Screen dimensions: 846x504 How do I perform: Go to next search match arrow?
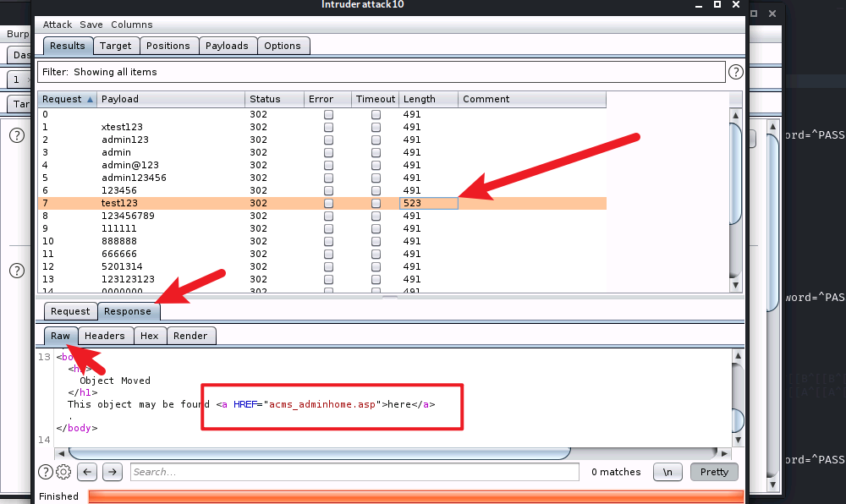pos(113,472)
